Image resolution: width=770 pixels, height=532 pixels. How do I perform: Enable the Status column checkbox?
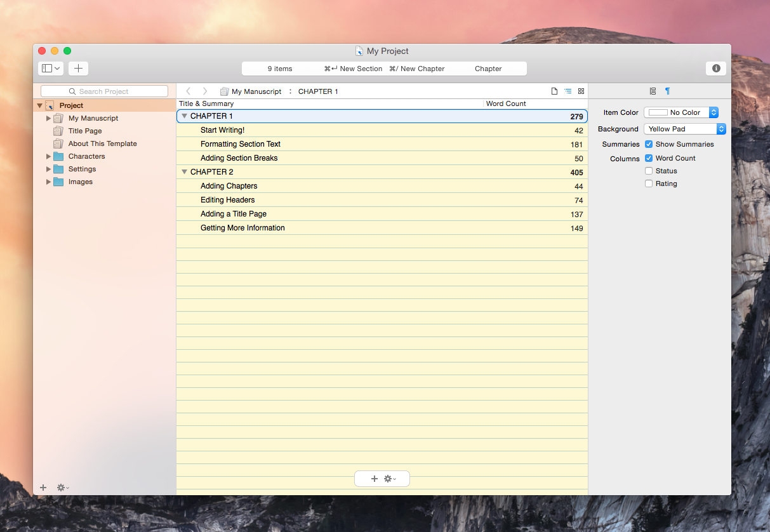(649, 171)
